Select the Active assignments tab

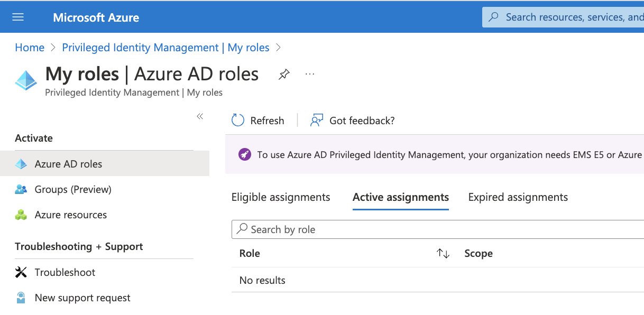pos(401,197)
